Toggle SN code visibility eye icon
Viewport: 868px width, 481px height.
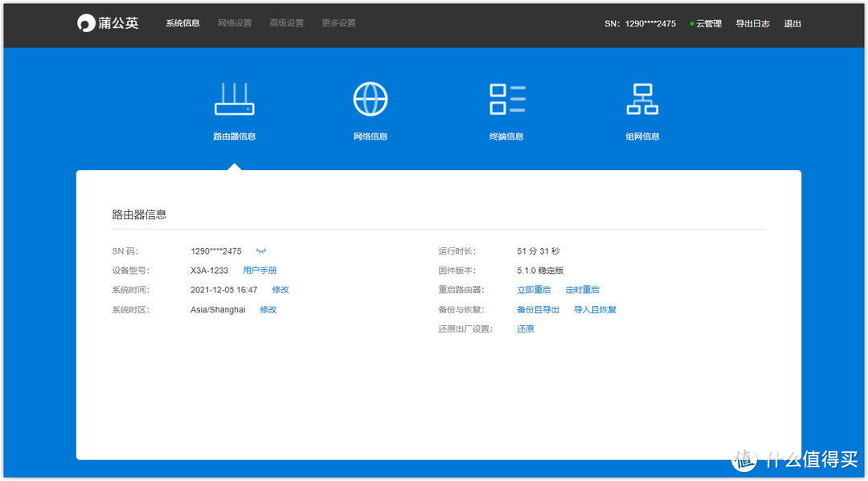tap(261, 251)
